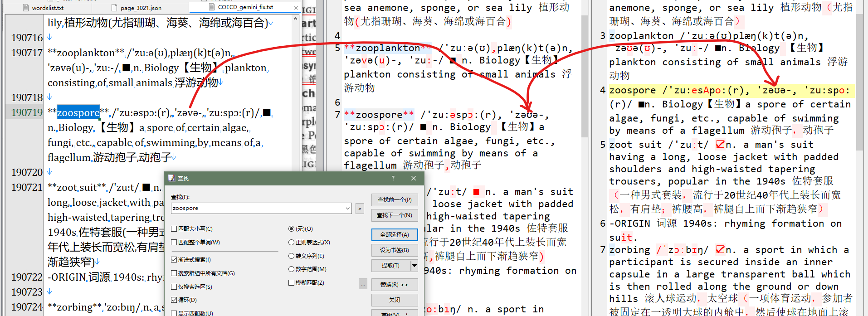
Task: Click the editor's scroll-up arrow
Action: [x=296, y=19]
